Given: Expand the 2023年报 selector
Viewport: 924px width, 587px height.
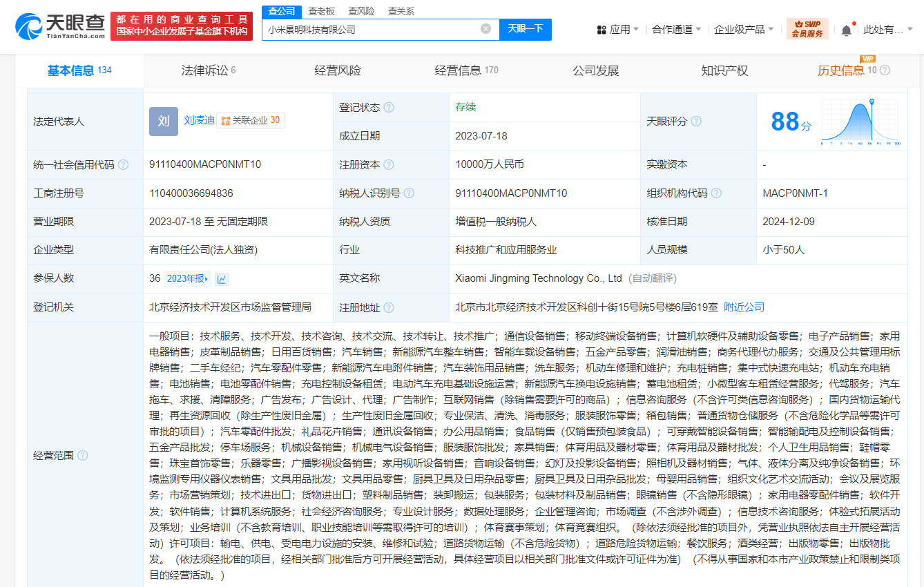Looking at the screenshot, I should click(187, 279).
